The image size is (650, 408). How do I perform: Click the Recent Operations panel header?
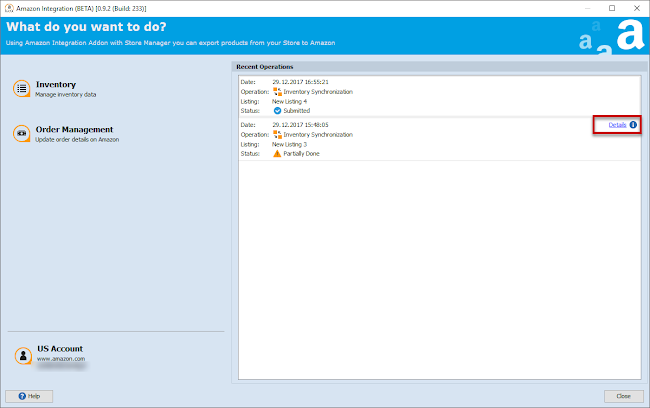click(439, 67)
